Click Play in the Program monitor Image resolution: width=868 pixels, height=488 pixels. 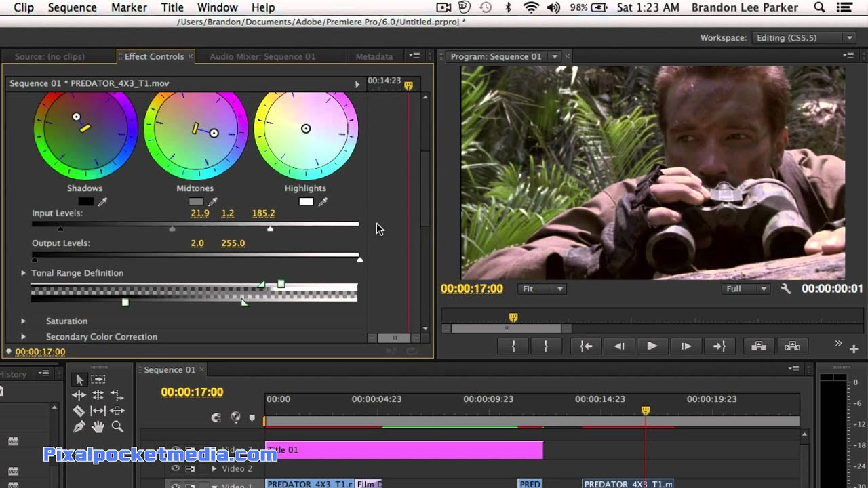click(x=652, y=346)
